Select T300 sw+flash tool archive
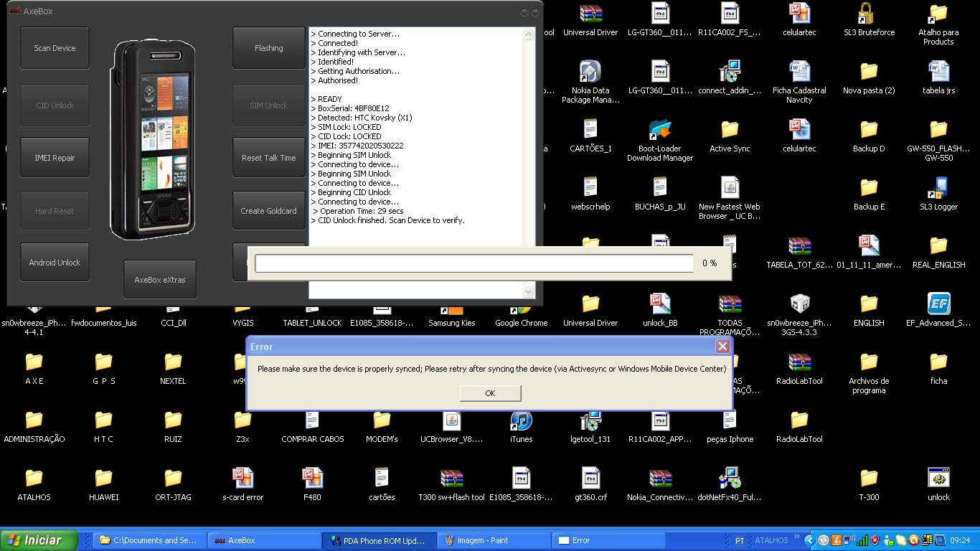The height and width of the screenshot is (551, 980). pyautogui.click(x=451, y=479)
